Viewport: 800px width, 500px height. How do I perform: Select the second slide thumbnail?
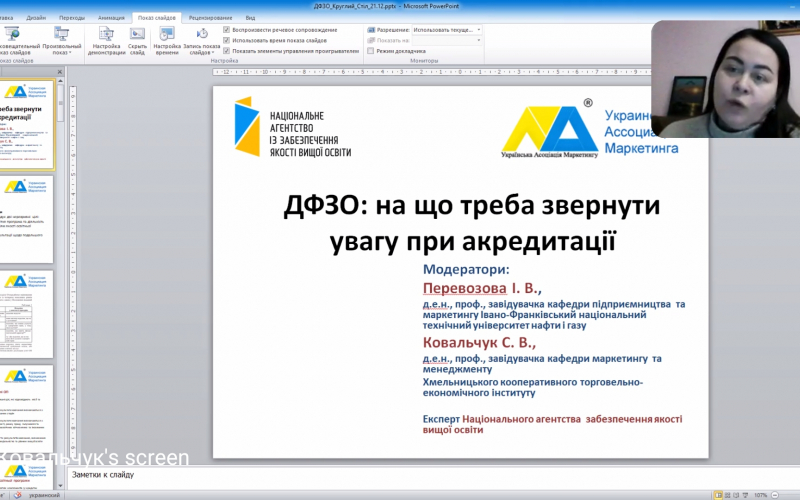pos(26,219)
